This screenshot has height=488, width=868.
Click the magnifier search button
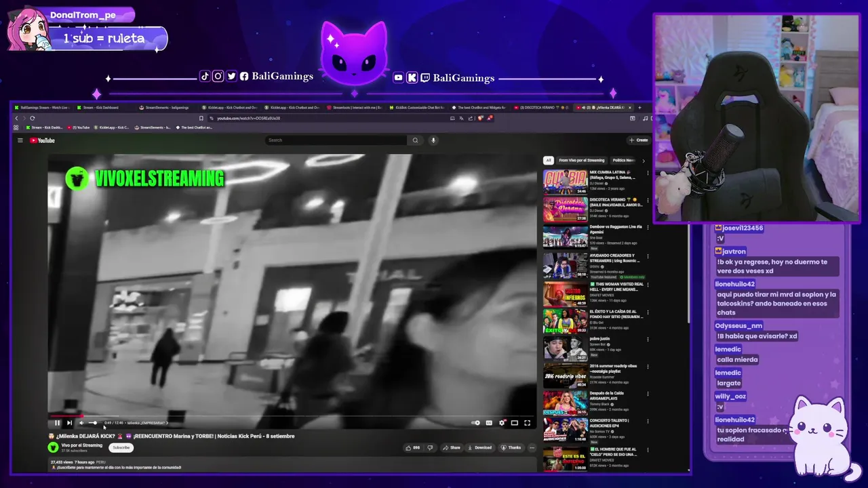click(x=416, y=140)
